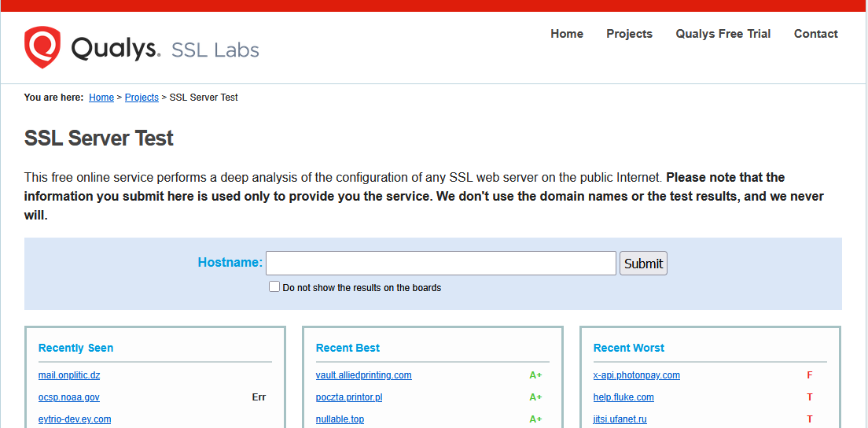Open the Projects navigation menu item

[629, 34]
